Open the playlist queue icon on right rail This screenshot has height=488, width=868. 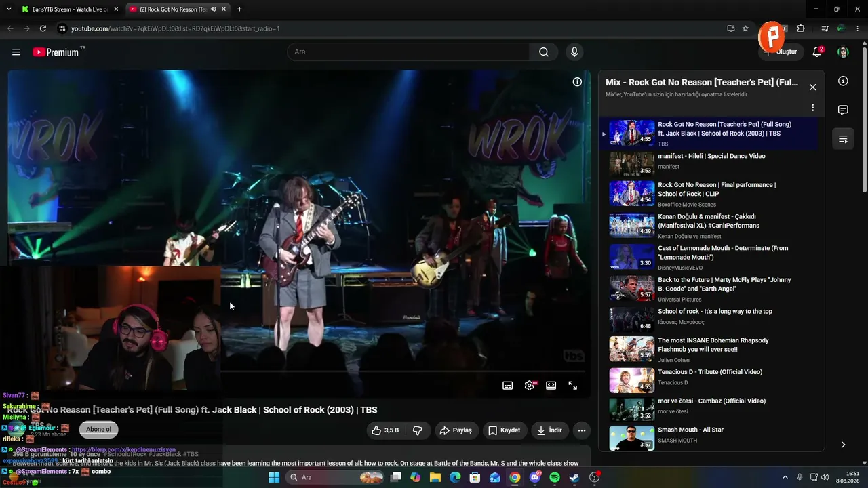[x=843, y=139]
